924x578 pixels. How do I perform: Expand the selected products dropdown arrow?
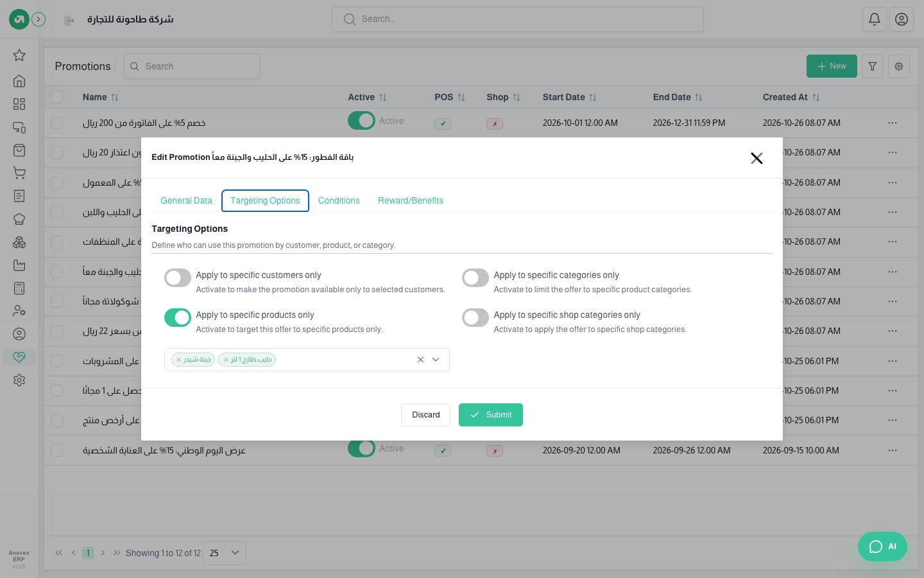(x=436, y=360)
